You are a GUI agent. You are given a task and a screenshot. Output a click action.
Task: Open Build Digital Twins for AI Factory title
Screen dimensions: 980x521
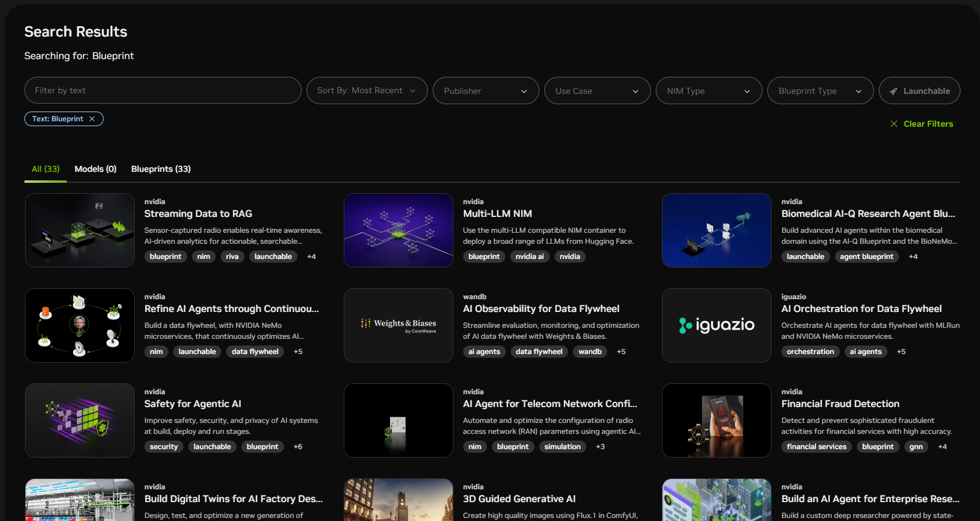point(233,499)
